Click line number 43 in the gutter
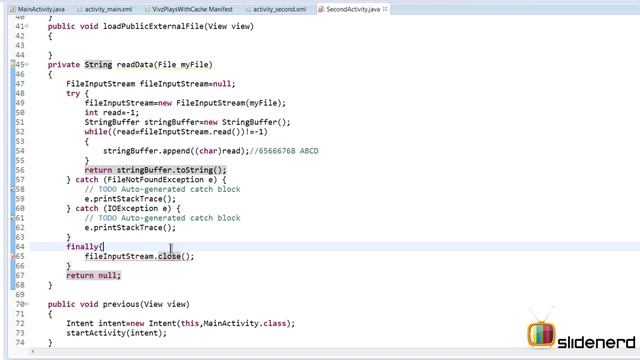Screen dimensions: 640x360 20,45
